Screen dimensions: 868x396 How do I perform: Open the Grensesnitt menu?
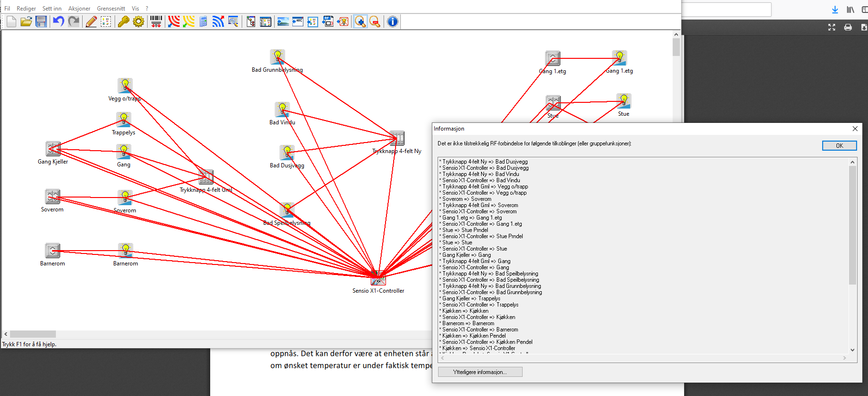(111, 9)
